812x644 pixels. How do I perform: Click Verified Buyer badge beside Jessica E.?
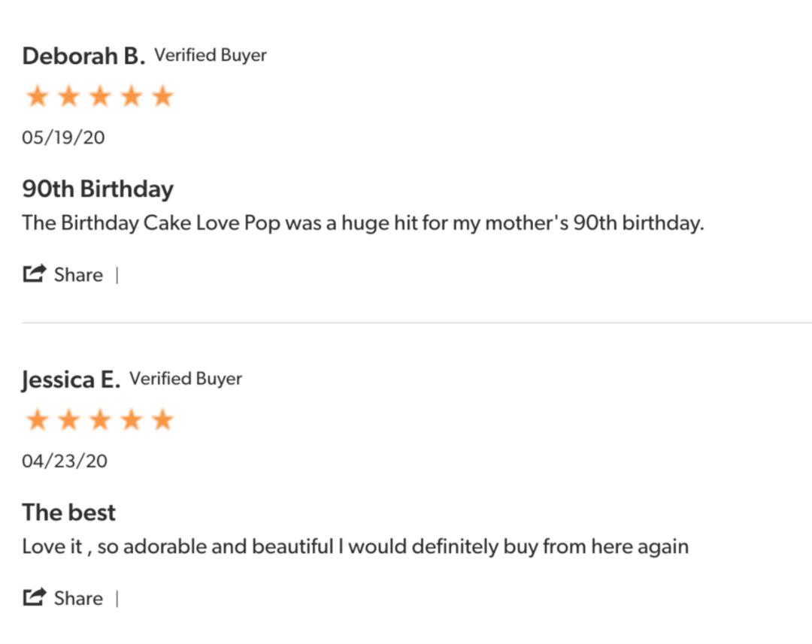coord(186,379)
